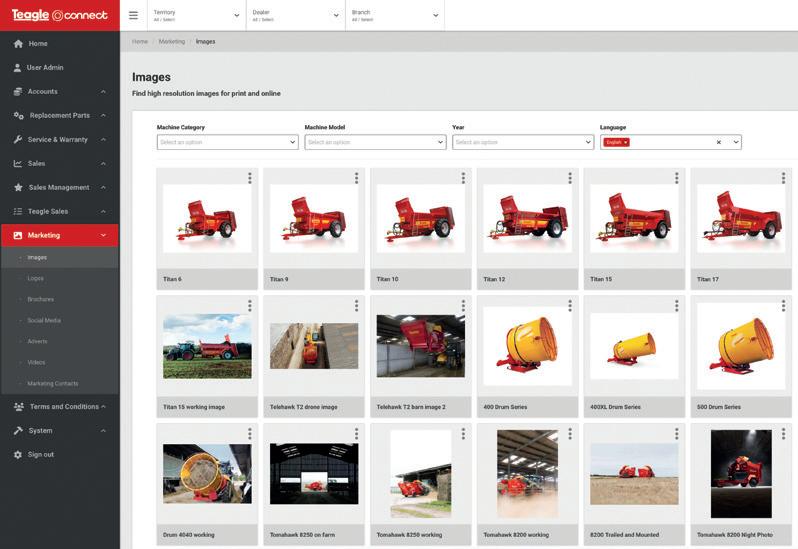Select Tomahawk 8200 Night Photo thumbnail
Screen dimensions: 798x549
(x=741, y=474)
